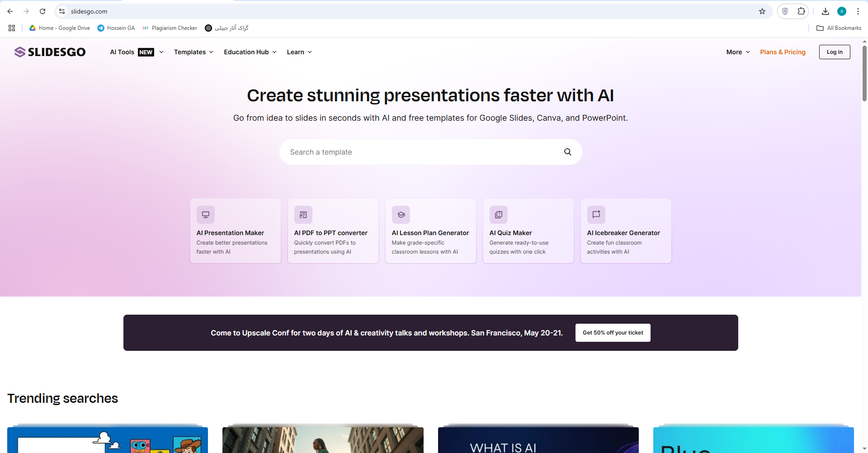Click 'Quickly convert PDFs to presentations' description
868x453 pixels.
[x=325, y=247]
